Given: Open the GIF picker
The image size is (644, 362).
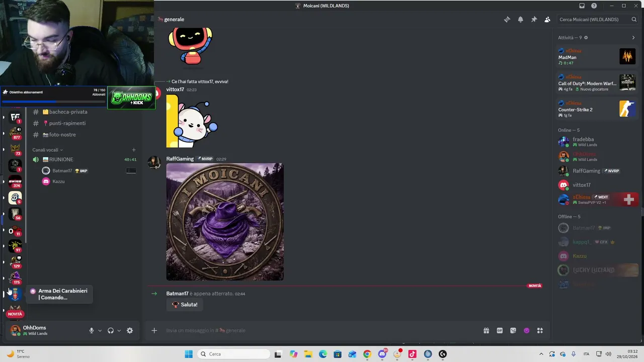Looking at the screenshot, I should click(500, 330).
